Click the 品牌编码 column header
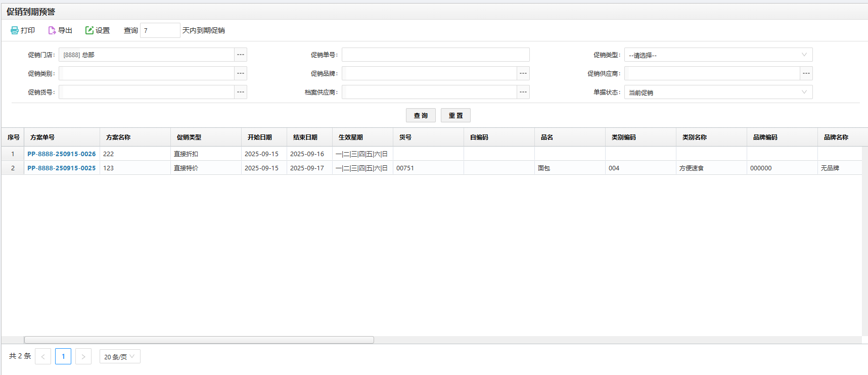868x375 pixels. coord(782,137)
